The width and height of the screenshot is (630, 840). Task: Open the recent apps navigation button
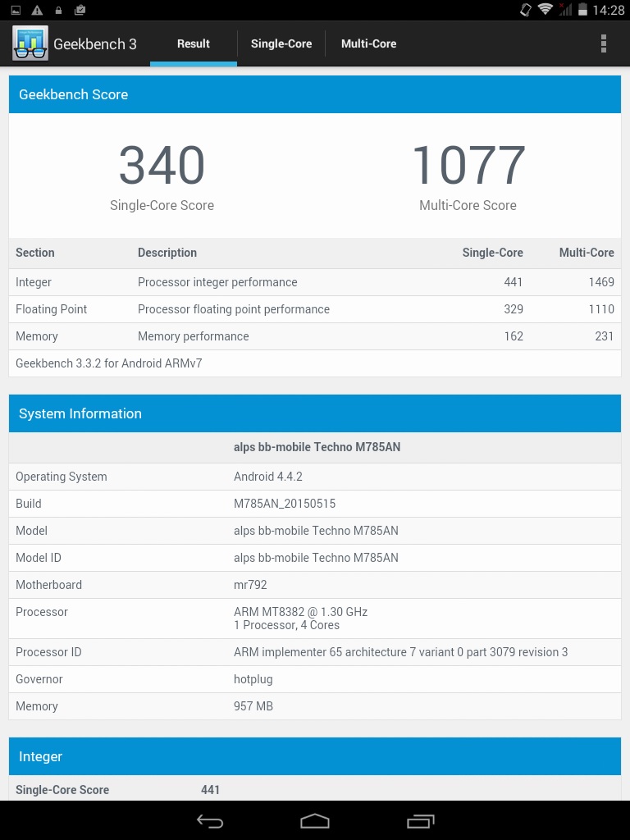[421, 820]
